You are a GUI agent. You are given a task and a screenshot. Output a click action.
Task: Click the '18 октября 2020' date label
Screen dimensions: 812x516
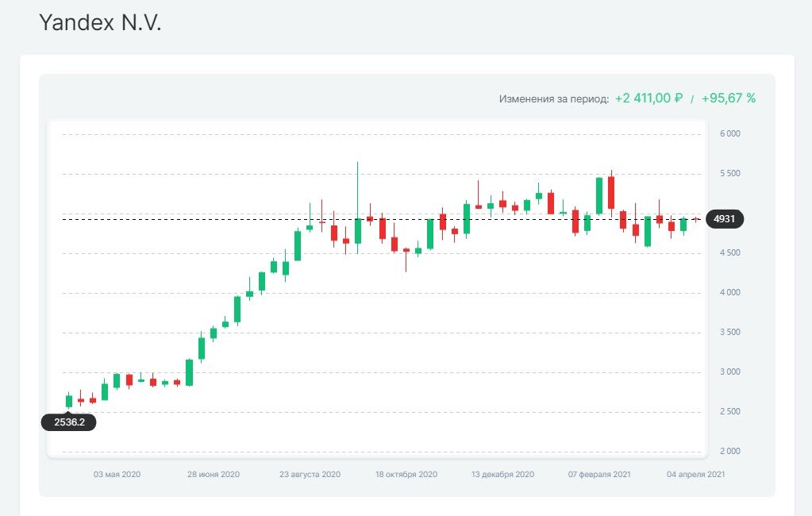pyautogui.click(x=406, y=474)
